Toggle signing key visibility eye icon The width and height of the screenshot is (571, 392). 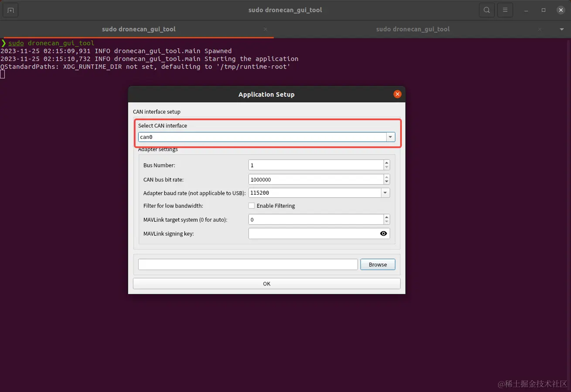point(384,233)
